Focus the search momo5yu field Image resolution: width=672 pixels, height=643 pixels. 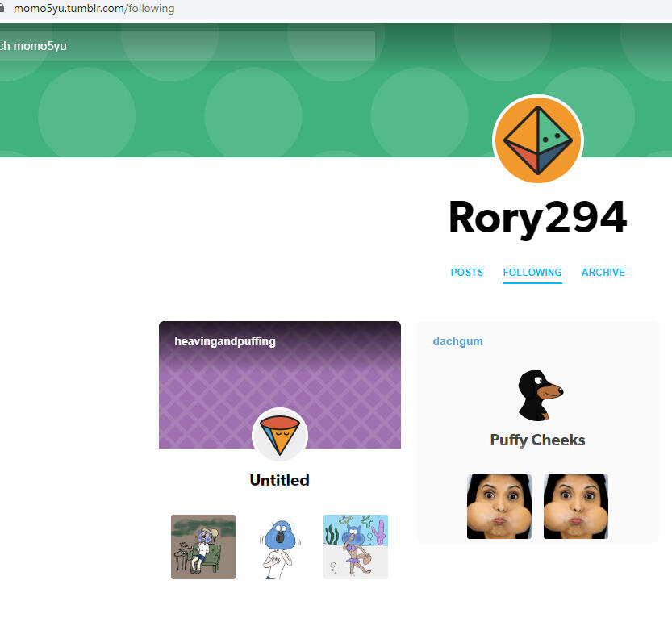click(187, 45)
